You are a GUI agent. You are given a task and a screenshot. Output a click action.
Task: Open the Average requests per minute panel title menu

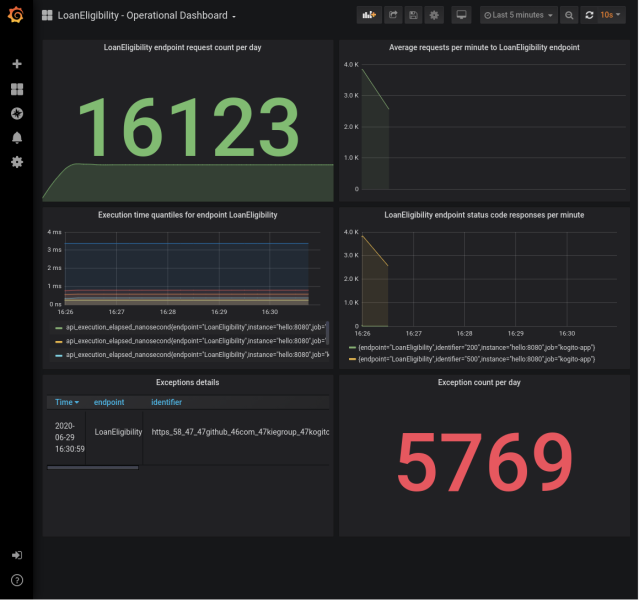pos(484,47)
